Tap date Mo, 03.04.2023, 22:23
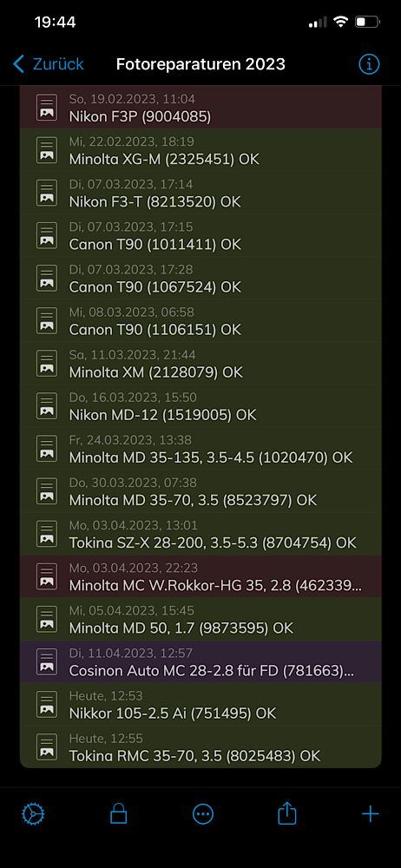This screenshot has width=401, height=868. click(x=134, y=568)
